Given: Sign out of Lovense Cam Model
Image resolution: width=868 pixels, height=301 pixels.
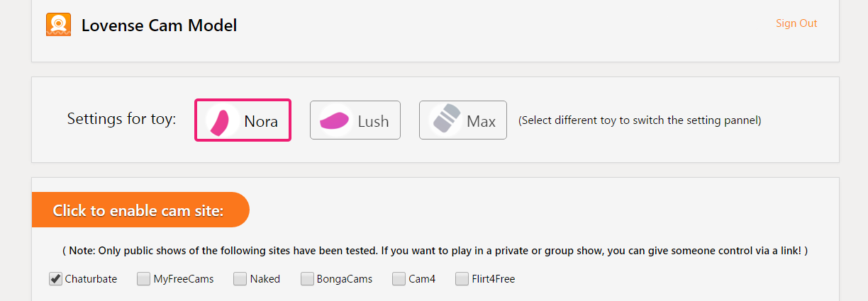Looking at the screenshot, I should coord(796,23).
